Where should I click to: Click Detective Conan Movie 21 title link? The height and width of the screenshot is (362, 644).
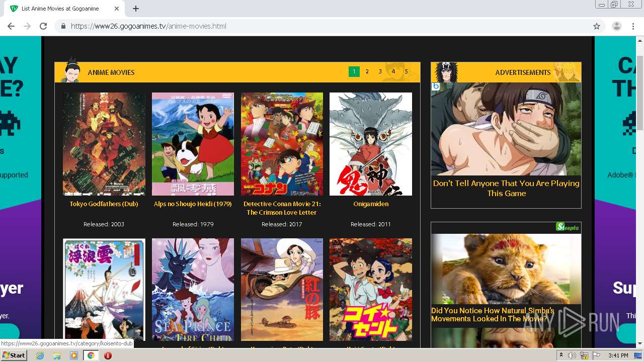click(282, 208)
